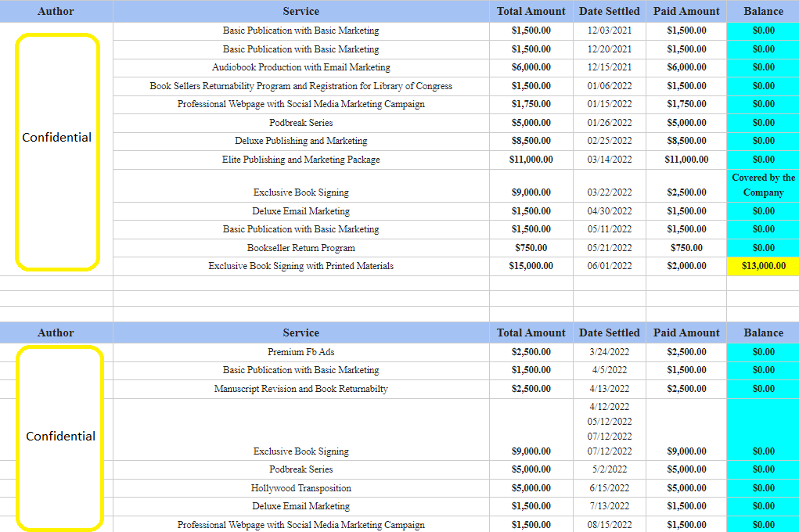Select the 5/2/2022 date cell
Image resolution: width=799 pixels, height=532 pixels.
[610, 469]
